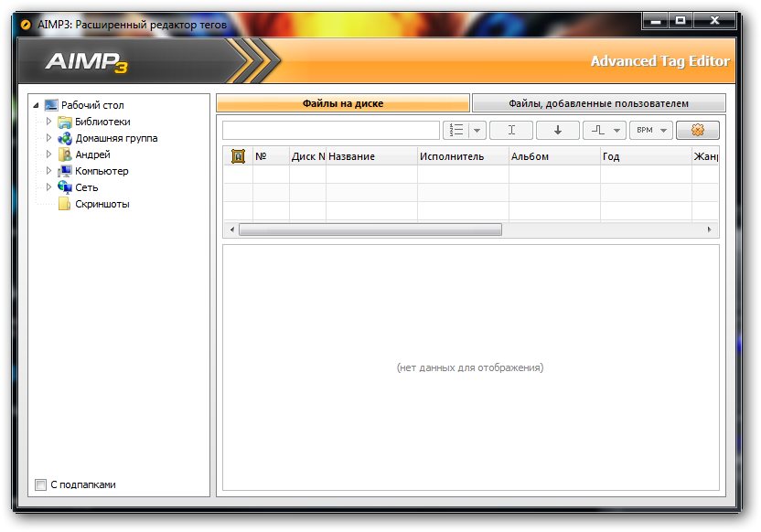
Task: Open dropdown arrow beside numbering button
Action: click(x=477, y=131)
